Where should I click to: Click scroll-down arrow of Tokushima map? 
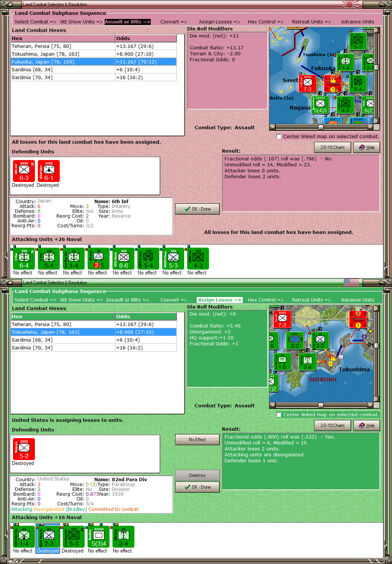click(x=376, y=399)
